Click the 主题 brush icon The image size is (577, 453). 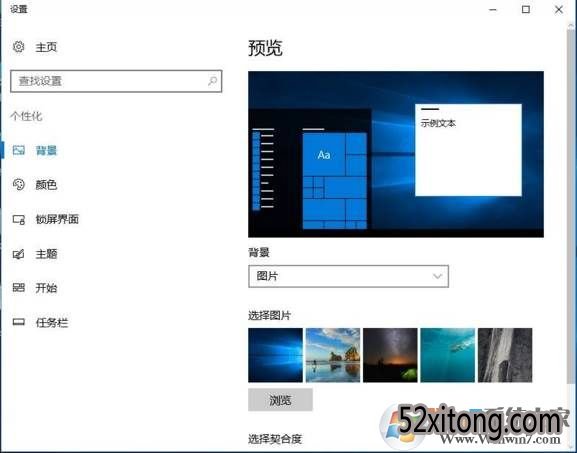[x=18, y=254]
